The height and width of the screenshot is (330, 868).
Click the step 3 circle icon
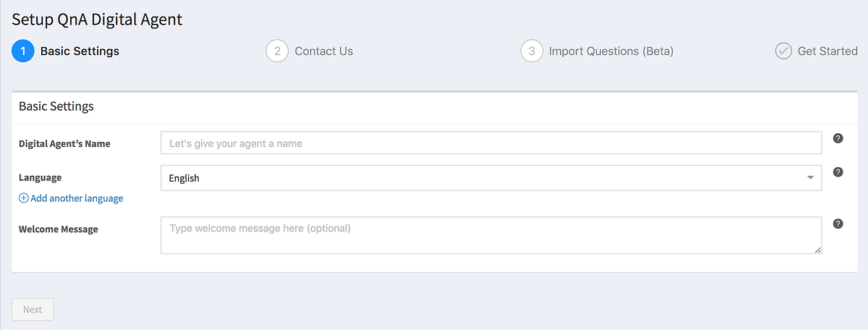coord(532,51)
